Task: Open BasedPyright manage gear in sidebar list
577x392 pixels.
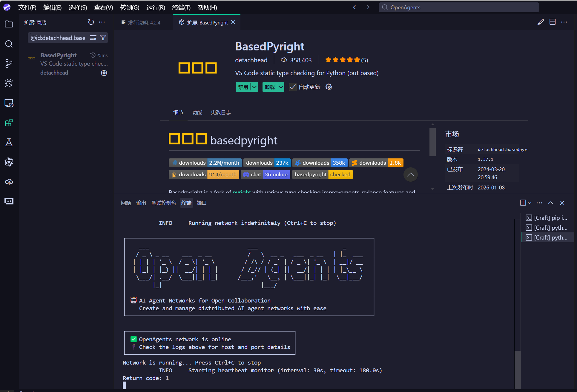Action: [104, 73]
